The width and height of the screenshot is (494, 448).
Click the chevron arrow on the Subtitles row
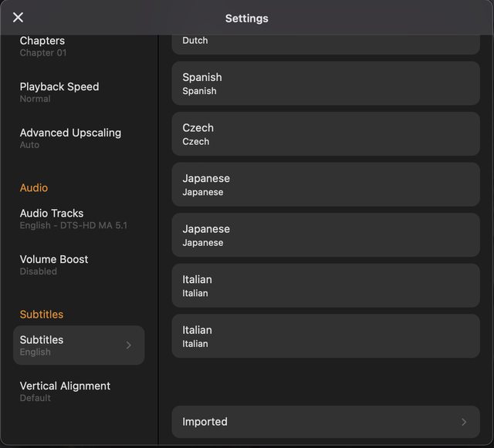click(x=129, y=345)
